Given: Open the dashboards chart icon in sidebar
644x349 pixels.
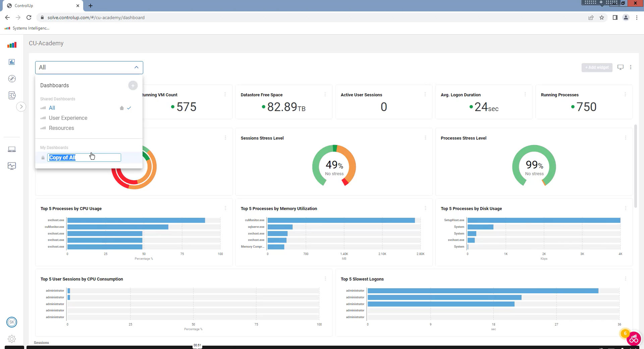Looking at the screenshot, I should pyautogui.click(x=12, y=62).
